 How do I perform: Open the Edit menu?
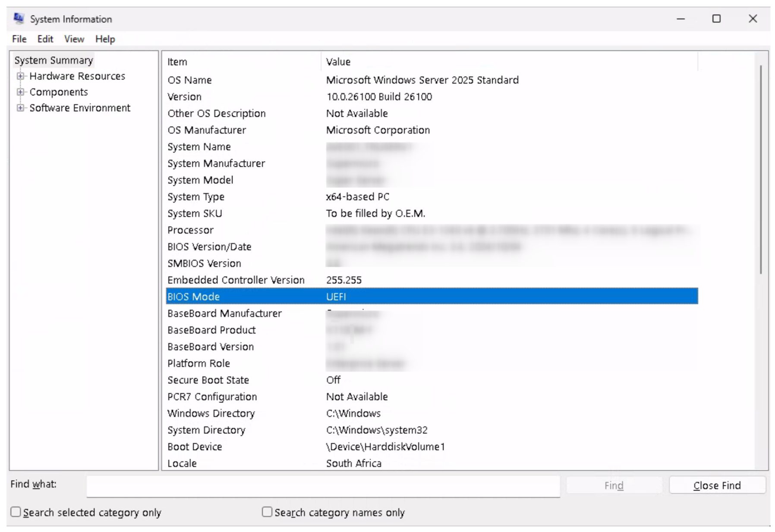tap(45, 39)
